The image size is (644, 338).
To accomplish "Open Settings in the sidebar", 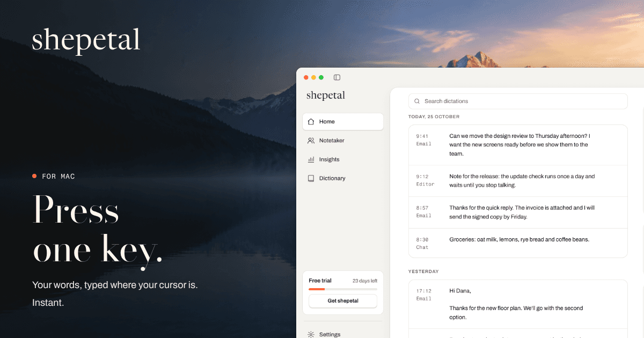I will click(x=343, y=334).
